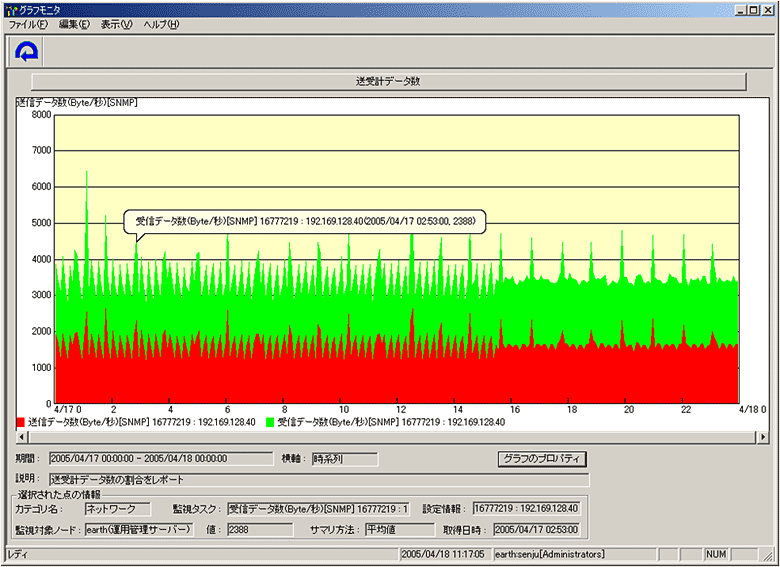Image resolution: width=780 pixels, height=567 pixels.
Task: Click the green 受信データ数 legend swatch
Action: pyautogui.click(x=270, y=423)
